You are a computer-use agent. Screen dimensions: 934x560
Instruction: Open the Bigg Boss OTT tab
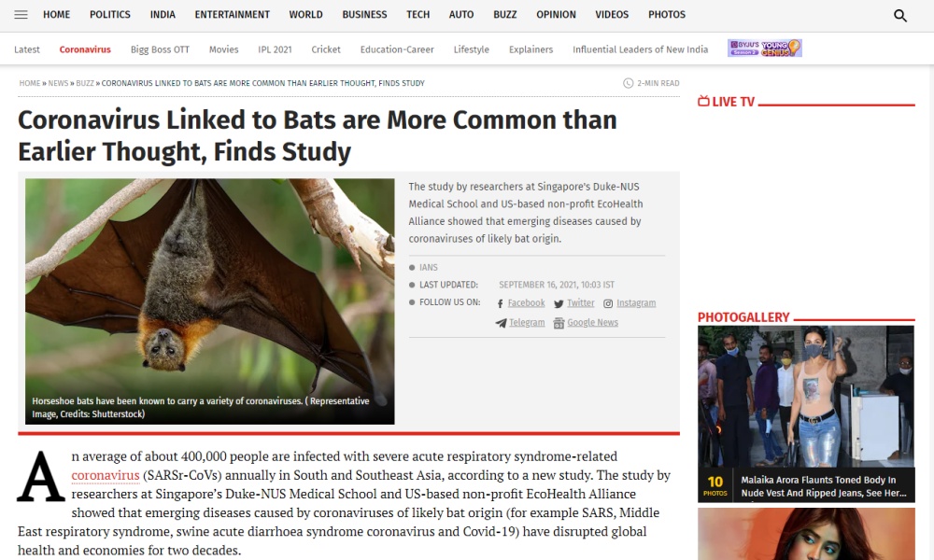[x=159, y=49]
